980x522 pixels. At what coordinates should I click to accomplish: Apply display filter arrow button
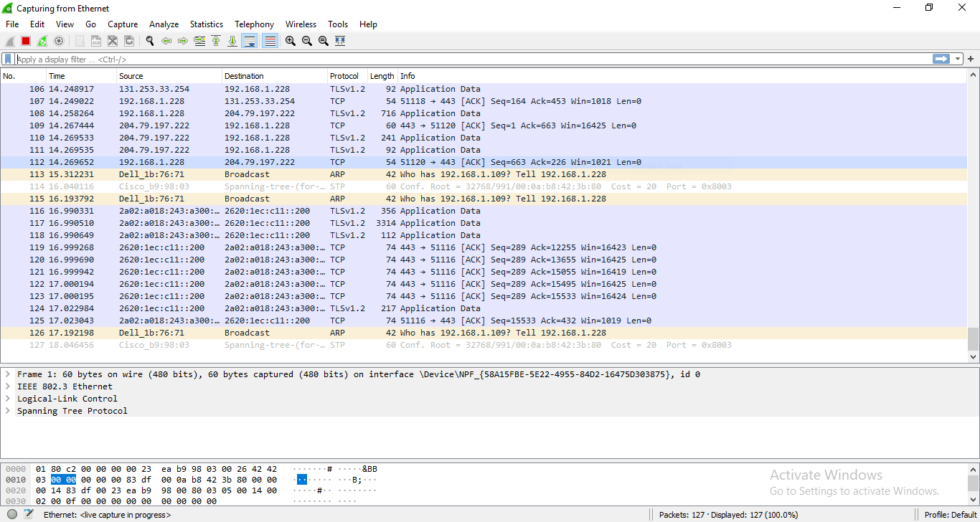(x=941, y=59)
